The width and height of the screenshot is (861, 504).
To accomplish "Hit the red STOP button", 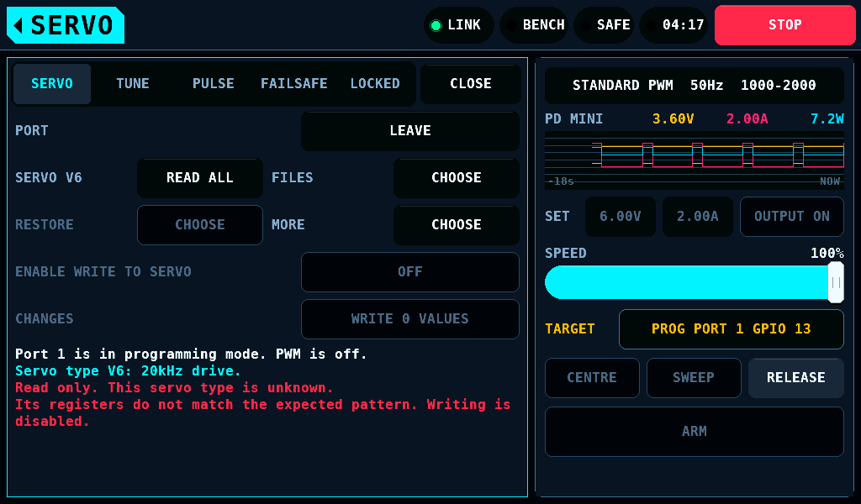I will (x=785, y=25).
